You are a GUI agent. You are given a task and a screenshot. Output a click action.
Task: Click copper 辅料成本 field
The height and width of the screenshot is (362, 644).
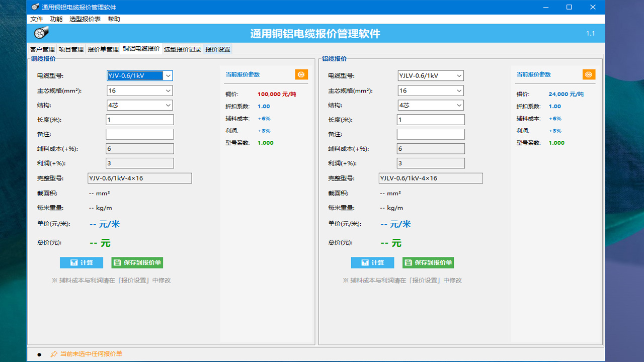(140, 149)
